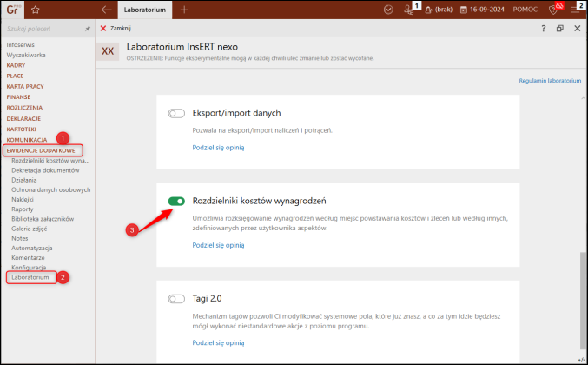Viewport: 588px width, 365px height.
Task: Open the calendar date 16-09-2024
Action: pos(482,10)
